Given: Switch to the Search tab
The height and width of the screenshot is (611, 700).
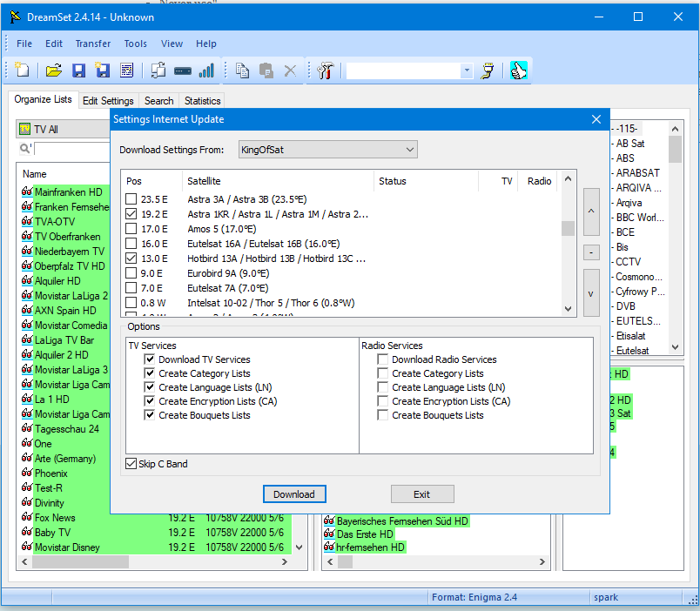Looking at the screenshot, I should 159,101.
